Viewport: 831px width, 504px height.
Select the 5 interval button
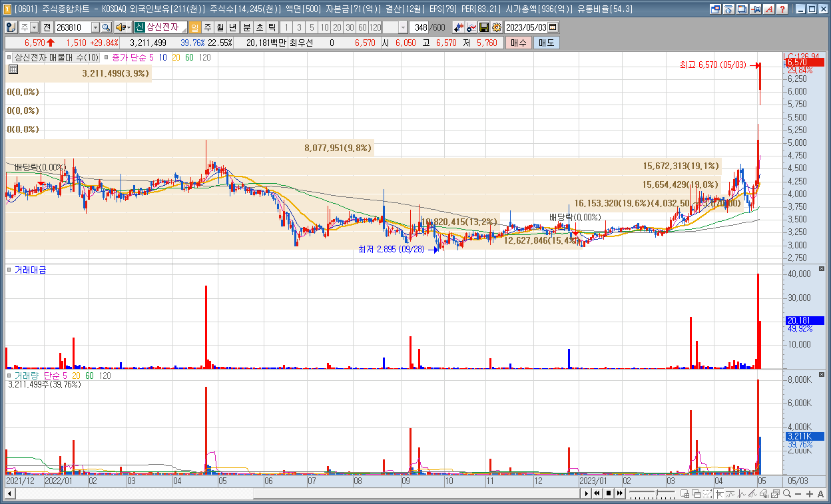(x=311, y=27)
